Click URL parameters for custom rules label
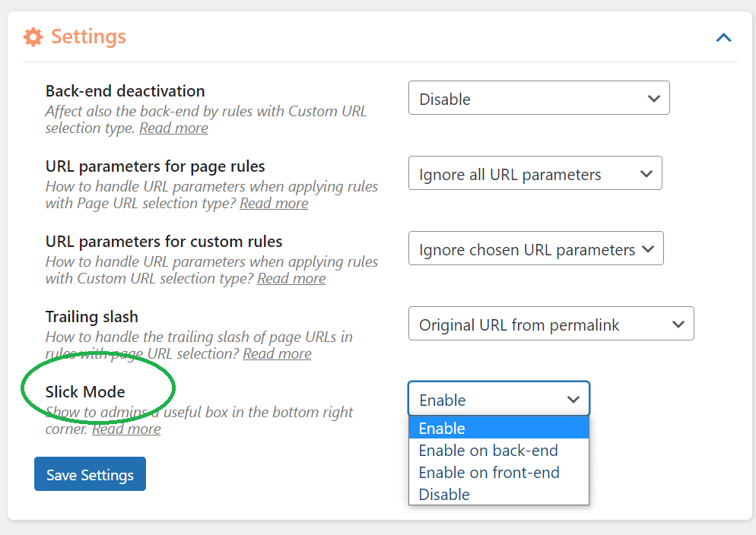The width and height of the screenshot is (756, 535). 164,241
